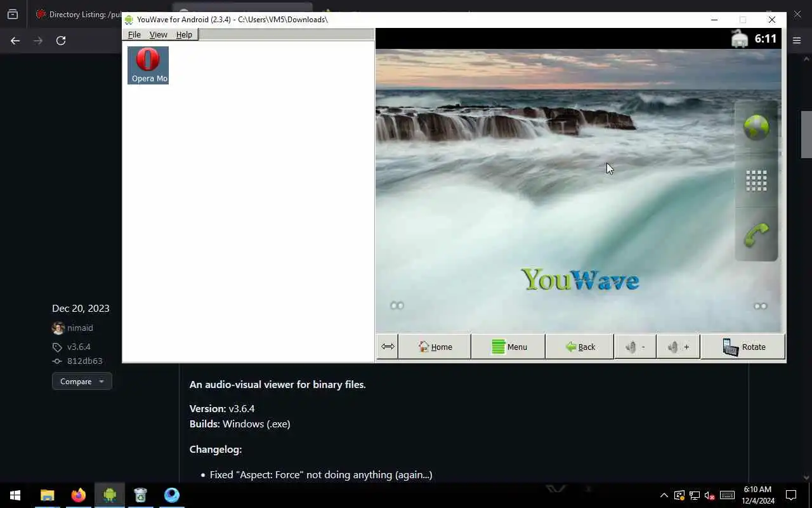Open Firefox from the taskbar

coord(79,495)
